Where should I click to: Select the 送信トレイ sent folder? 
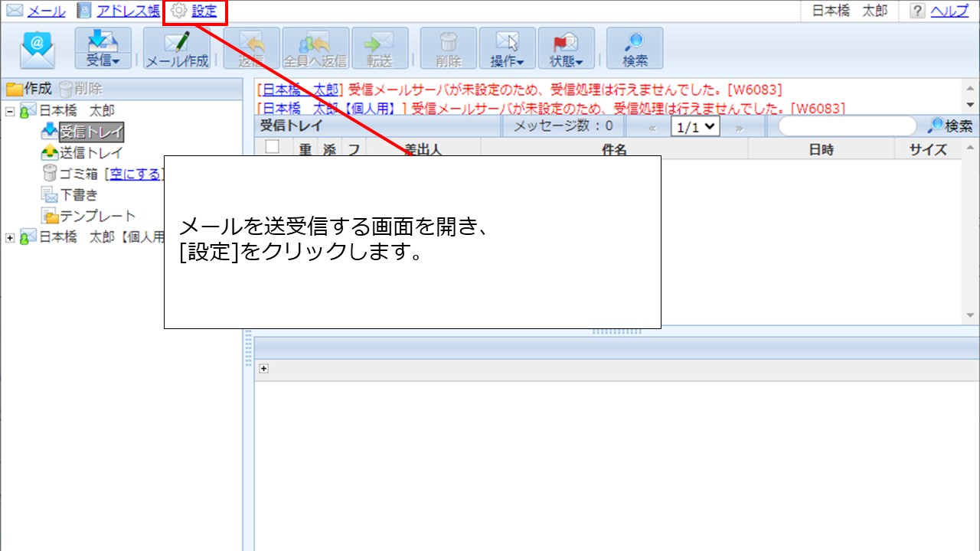91,153
